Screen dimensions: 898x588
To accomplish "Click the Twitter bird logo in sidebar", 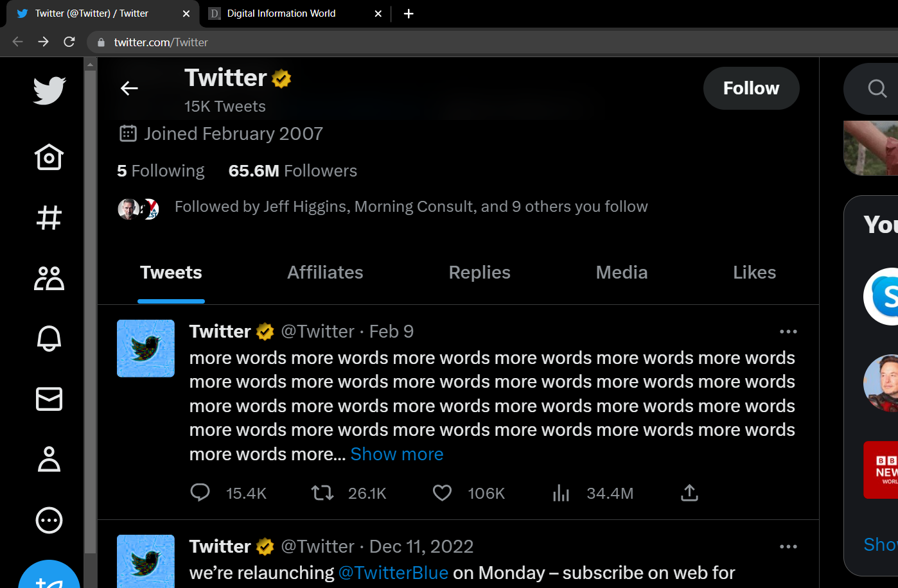I will [49, 91].
